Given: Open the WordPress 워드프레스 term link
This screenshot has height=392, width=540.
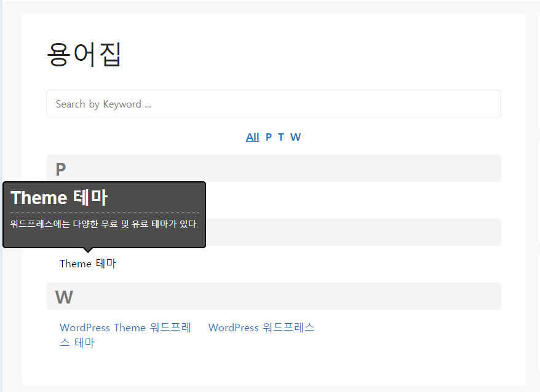Looking at the screenshot, I should 261,327.
